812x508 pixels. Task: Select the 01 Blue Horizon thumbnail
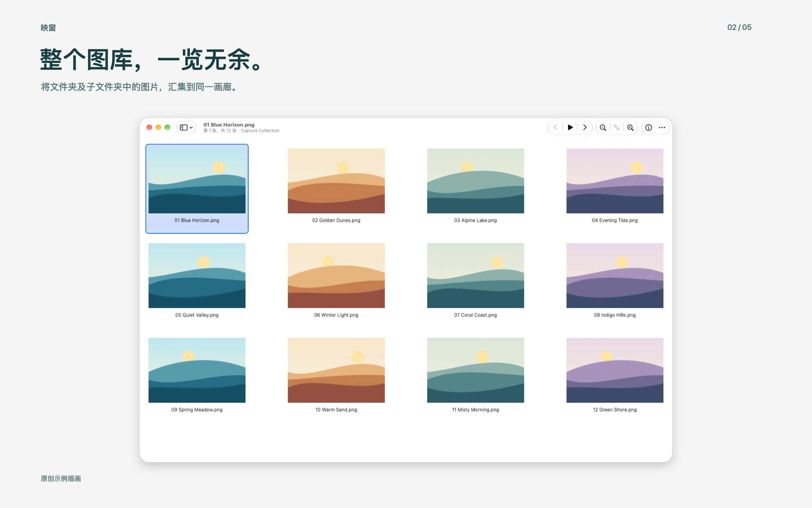[x=197, y=181]
